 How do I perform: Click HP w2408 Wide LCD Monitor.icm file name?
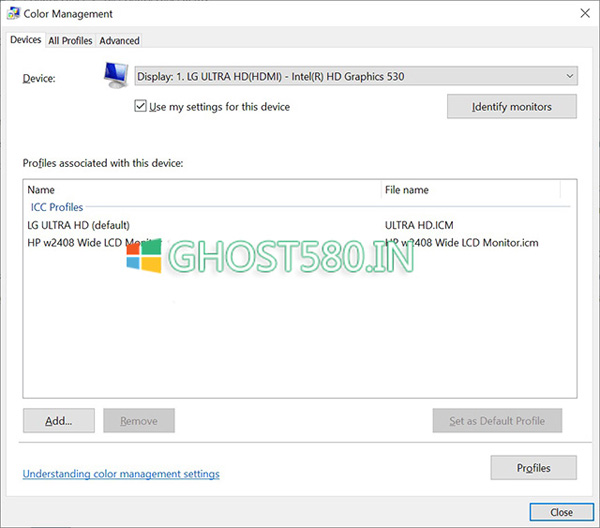click(x=461, y=243)
